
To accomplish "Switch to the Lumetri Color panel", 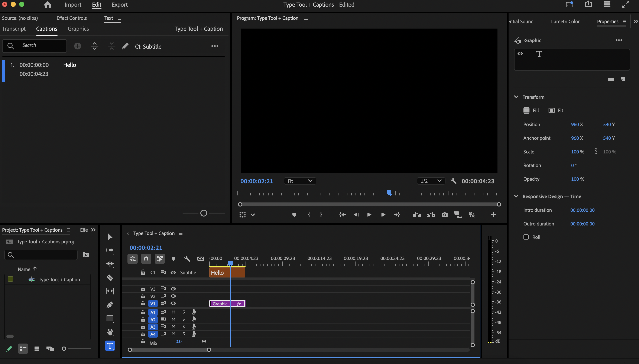I will coord(565,22).
